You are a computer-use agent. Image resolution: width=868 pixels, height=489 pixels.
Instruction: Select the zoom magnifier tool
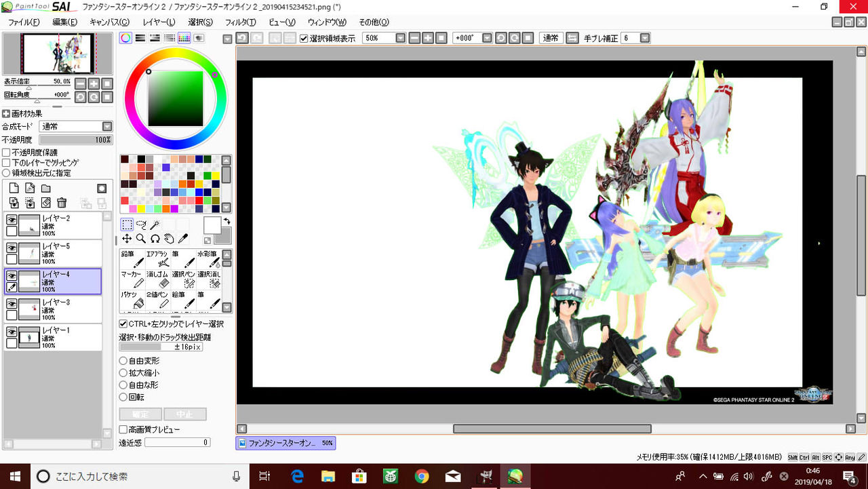(141, 239)
